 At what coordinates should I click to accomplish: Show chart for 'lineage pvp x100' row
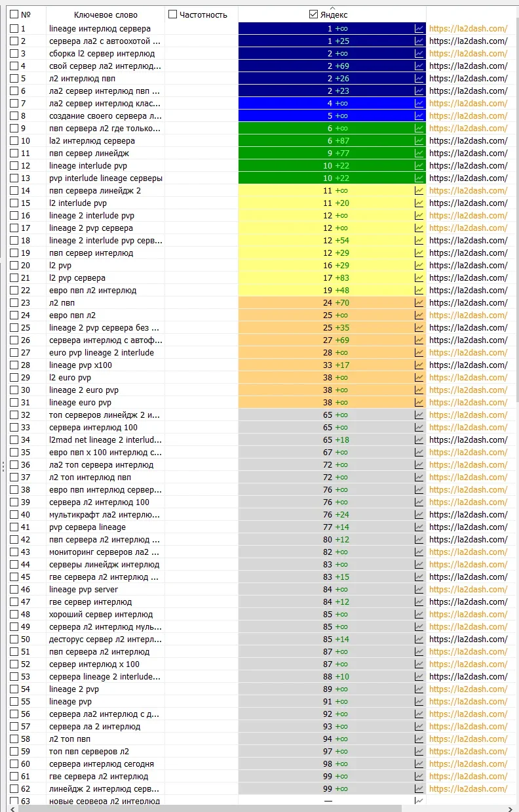[x=419, y=365]
